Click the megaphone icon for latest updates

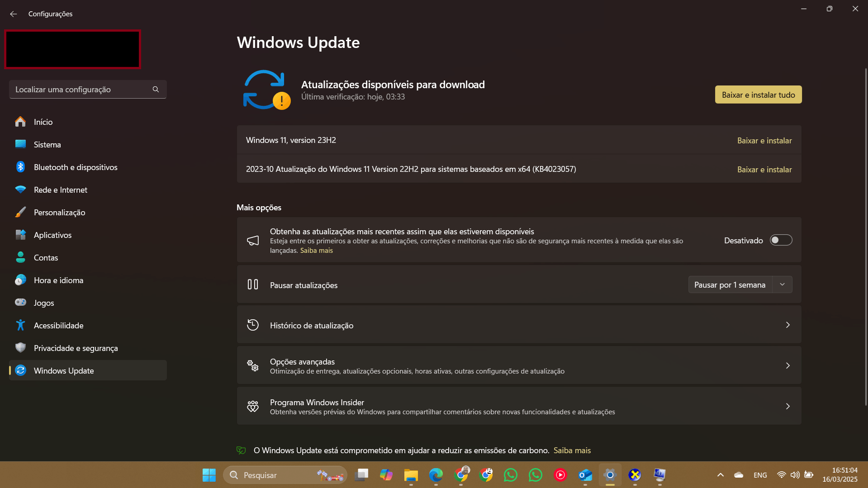pyautogui.click(x=253, y=240)
